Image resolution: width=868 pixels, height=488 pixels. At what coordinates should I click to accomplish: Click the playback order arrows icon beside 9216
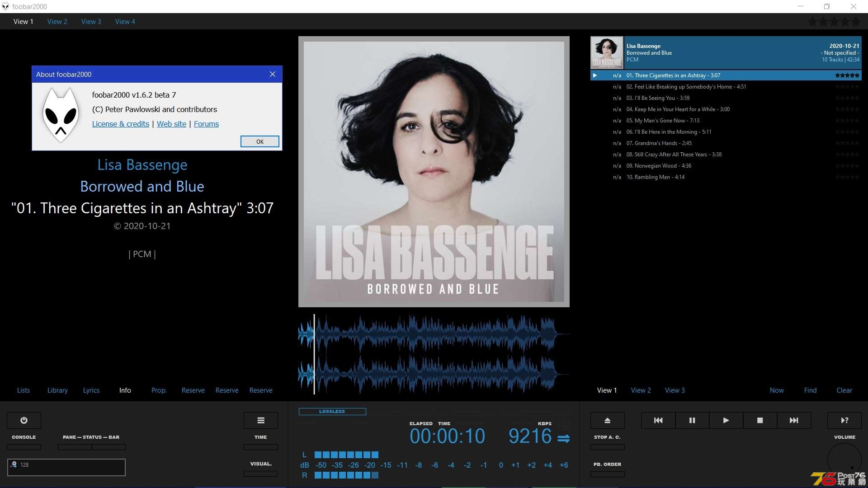(x=563, y=438)
